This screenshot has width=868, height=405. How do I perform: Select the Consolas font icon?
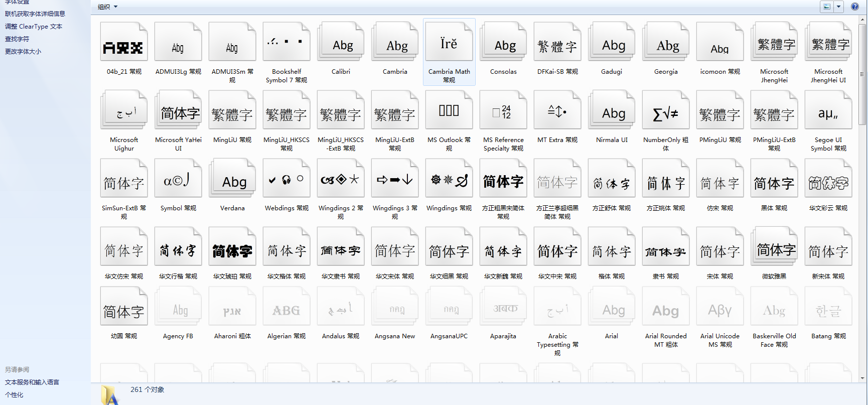coord(503,42)
